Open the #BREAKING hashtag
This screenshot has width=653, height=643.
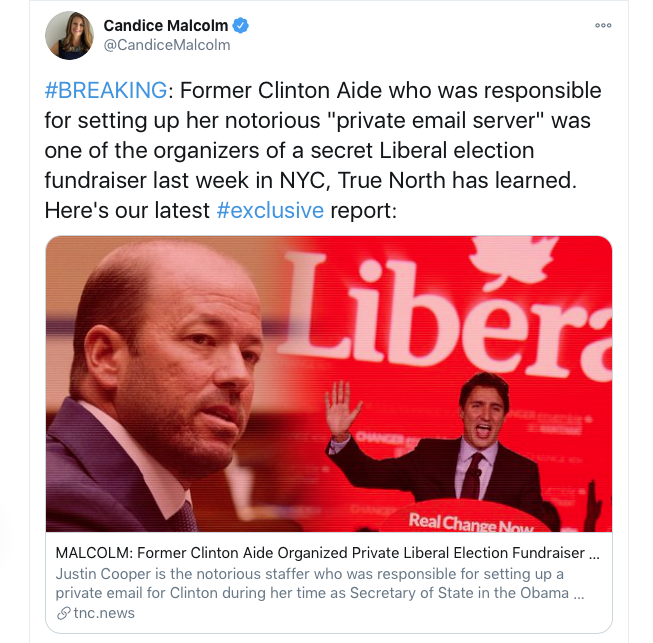(106, 90)
